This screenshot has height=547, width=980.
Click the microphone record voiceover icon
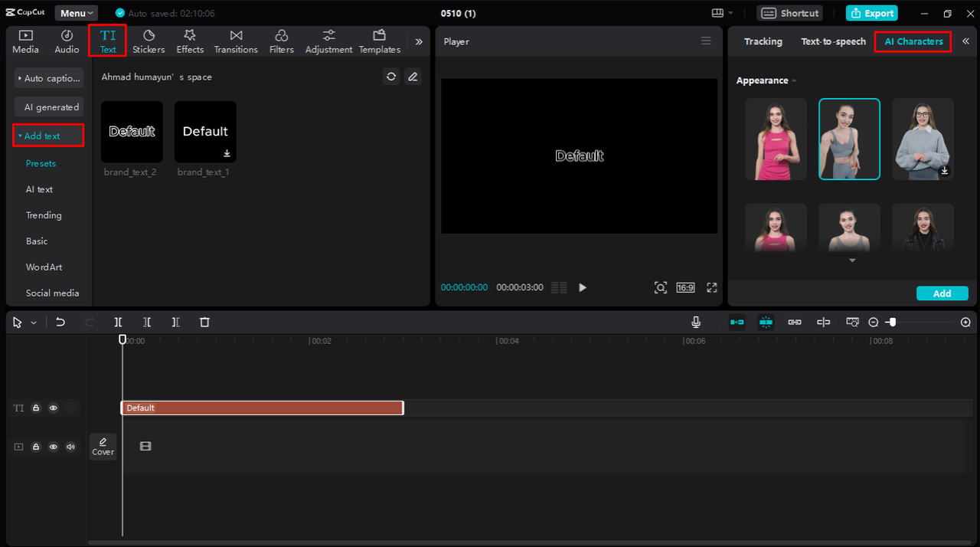[696, 323]
